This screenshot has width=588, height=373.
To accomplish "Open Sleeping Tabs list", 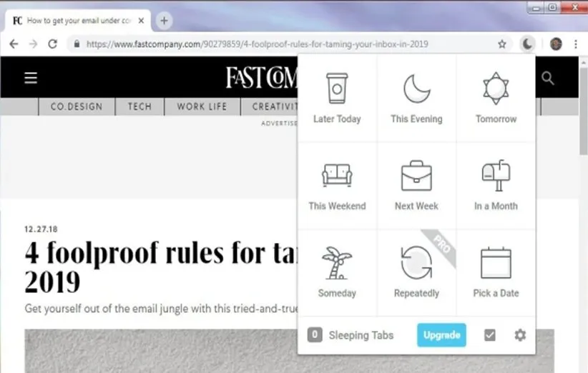I will pos(351,335).
